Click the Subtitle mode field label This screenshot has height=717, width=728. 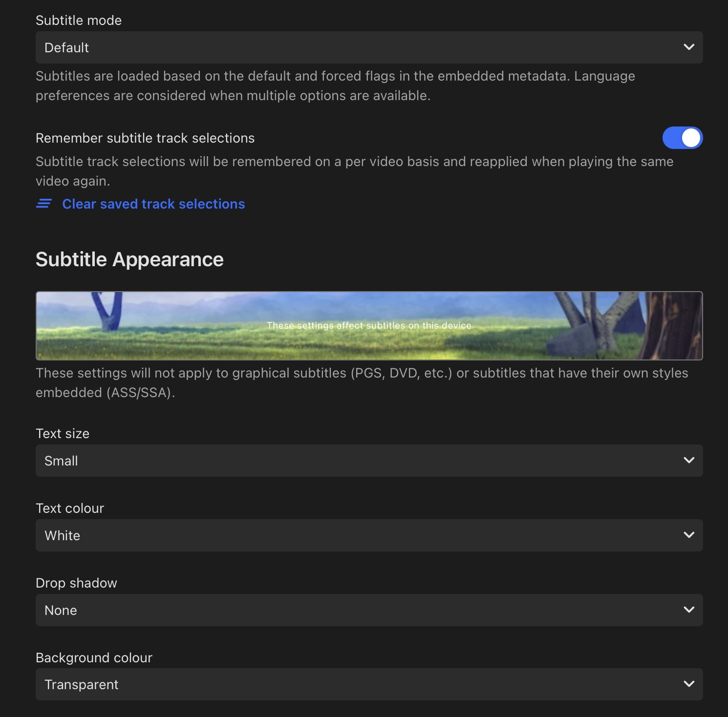coord(79,21)
